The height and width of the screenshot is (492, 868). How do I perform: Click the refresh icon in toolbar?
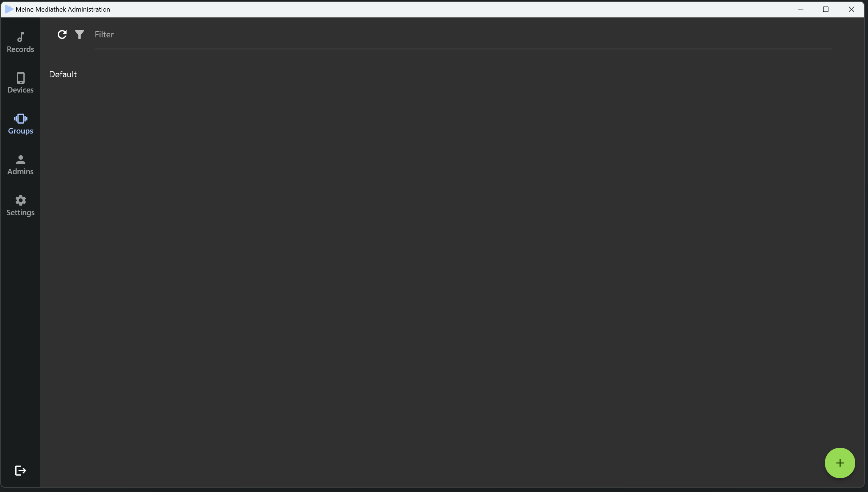coord(62,34)
